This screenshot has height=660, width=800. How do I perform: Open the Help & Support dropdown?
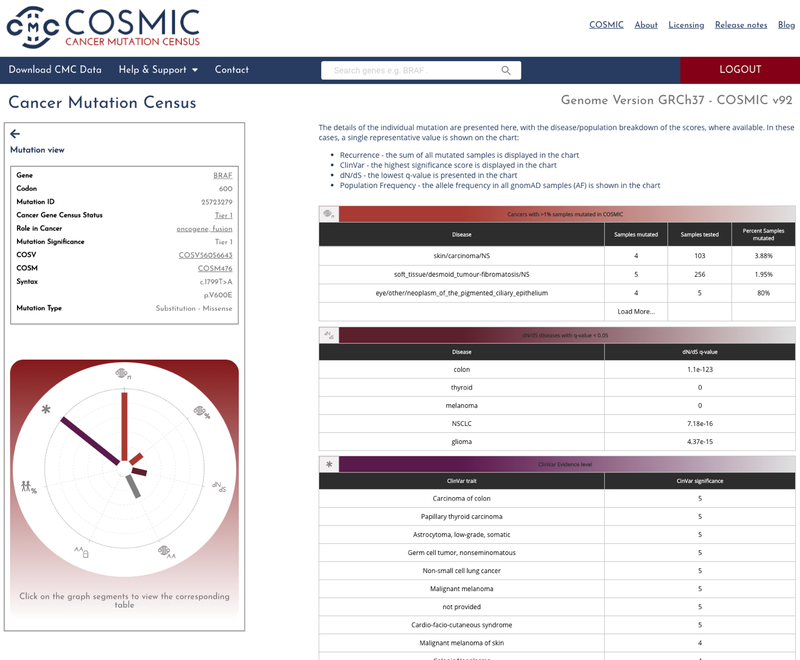tap(158, 70)
